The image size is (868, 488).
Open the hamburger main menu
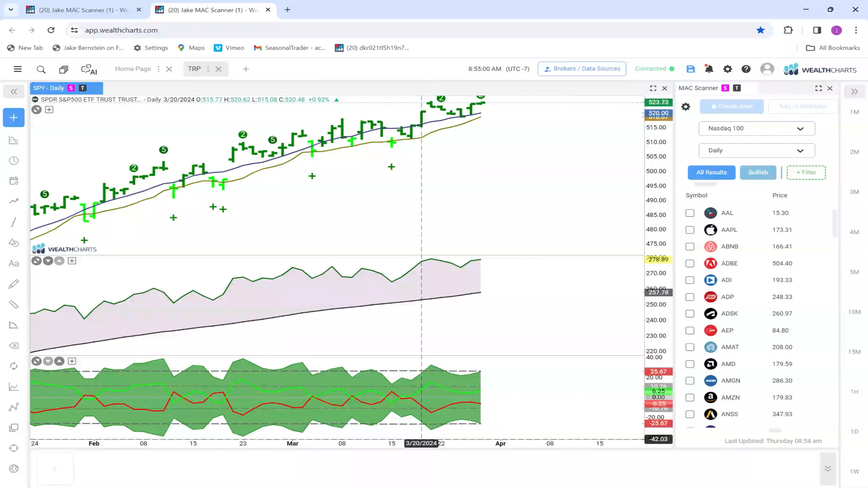tap(18, 69)
